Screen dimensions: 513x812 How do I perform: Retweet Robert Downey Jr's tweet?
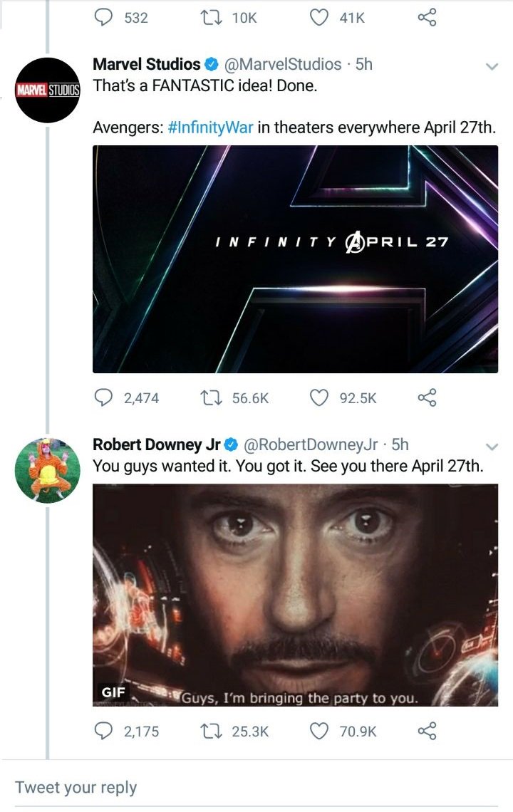[211, 732]
